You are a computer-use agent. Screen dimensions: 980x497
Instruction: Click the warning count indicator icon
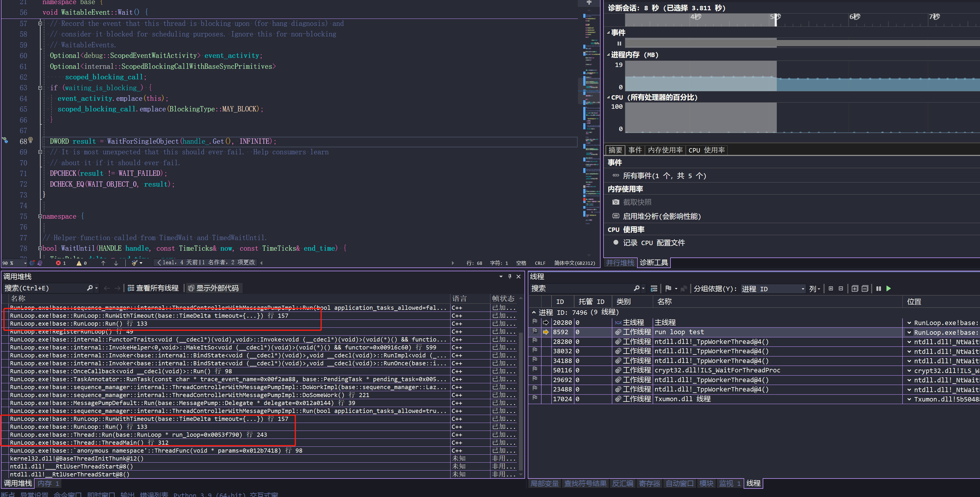(79, 263)
